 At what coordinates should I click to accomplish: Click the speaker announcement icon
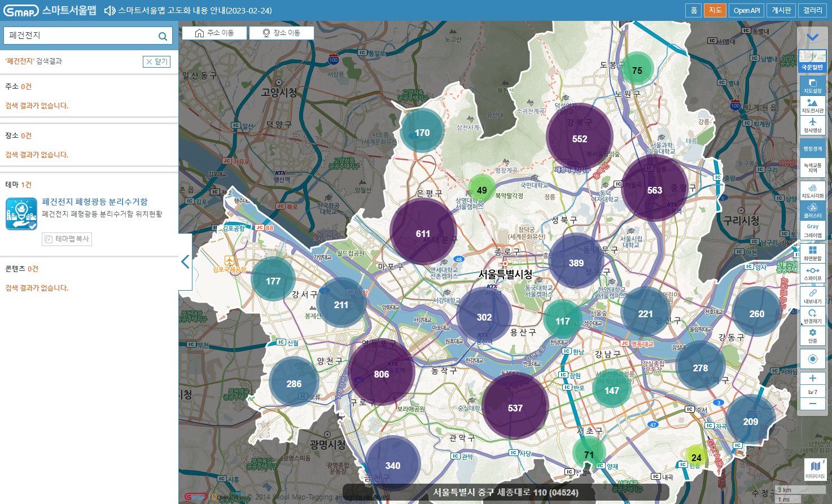110,11
